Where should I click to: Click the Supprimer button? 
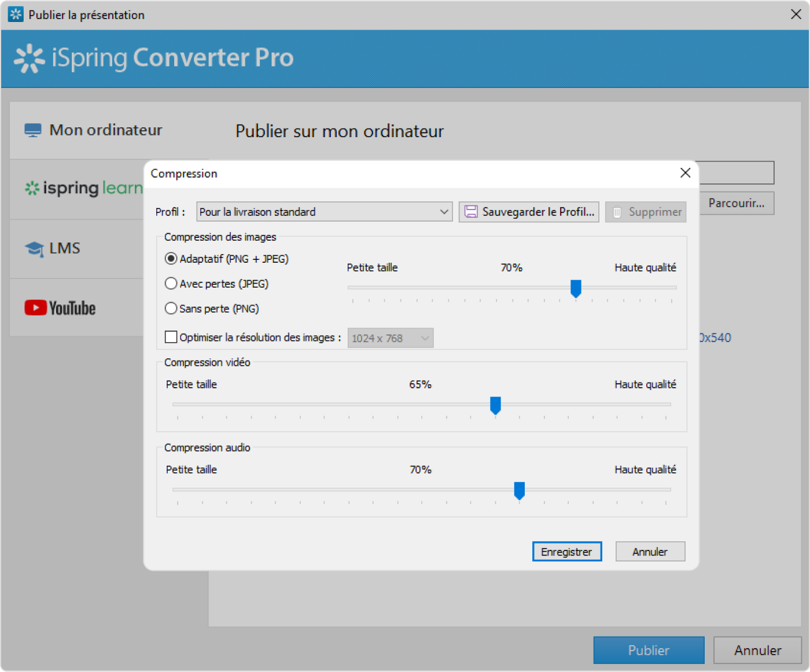pyautogui.click(x=646, y=212)
